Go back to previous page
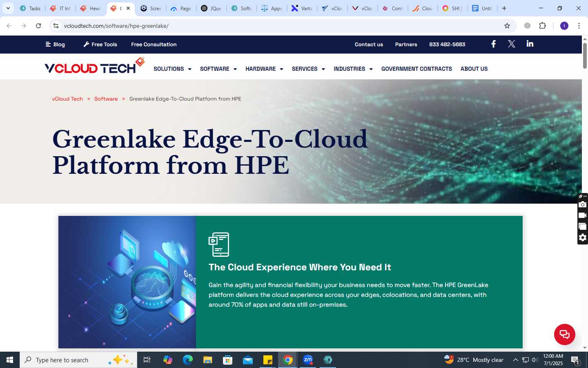The image size is (588, 368). 9,26
